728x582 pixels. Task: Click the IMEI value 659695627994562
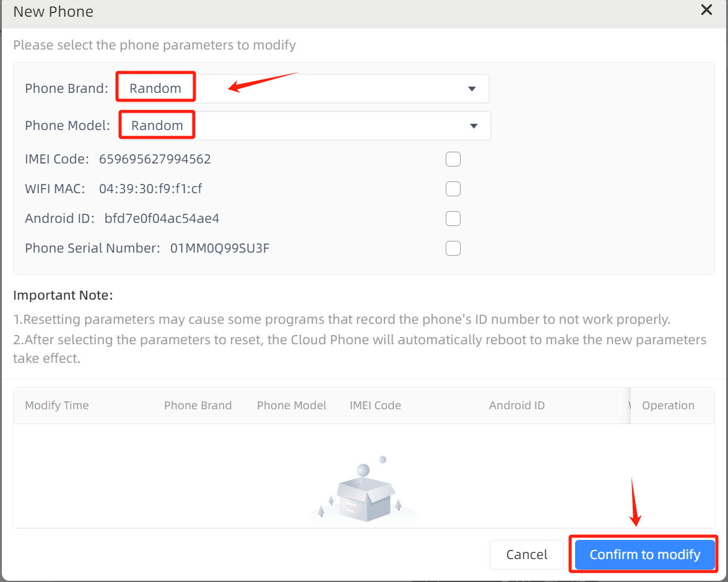point(155,159)
